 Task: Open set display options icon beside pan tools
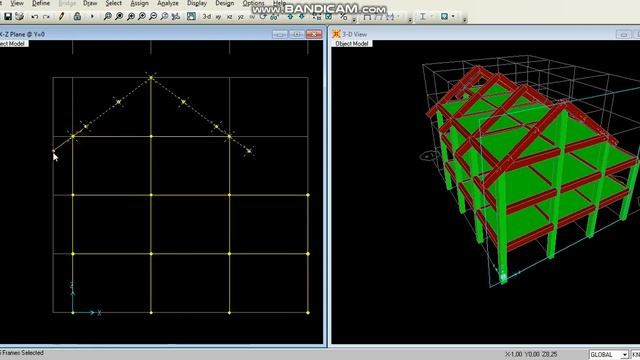point(191,16)
